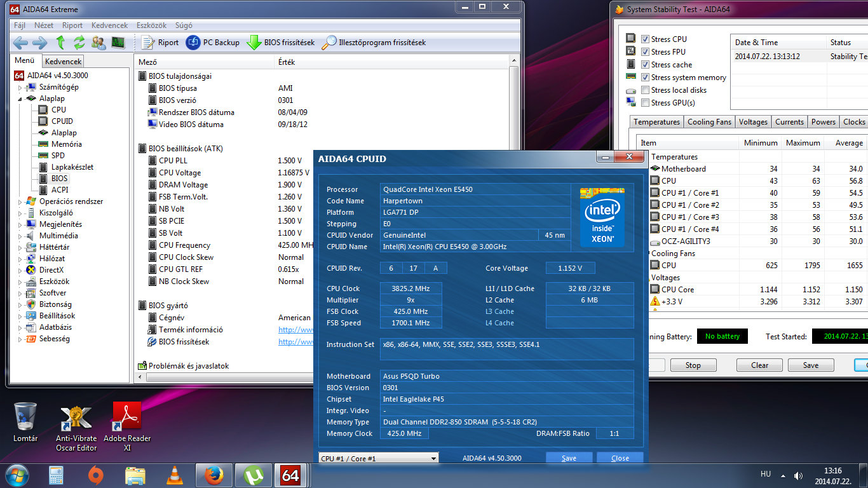868x488 pixels.
Task: Click Mező column header
Action: (x=205, y=62)
